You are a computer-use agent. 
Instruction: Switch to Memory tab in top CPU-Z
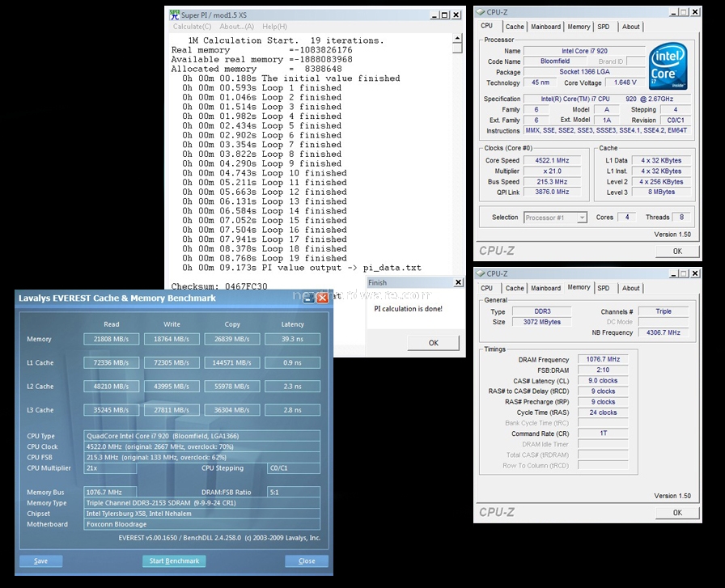tap(579, 27)
